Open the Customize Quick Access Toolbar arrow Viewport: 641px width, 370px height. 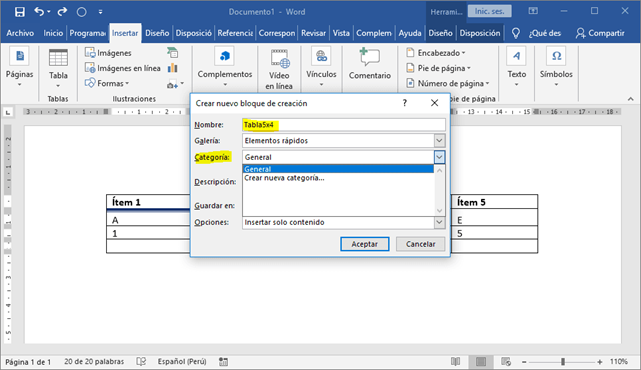pyautogui.click(x=100, y=12)
